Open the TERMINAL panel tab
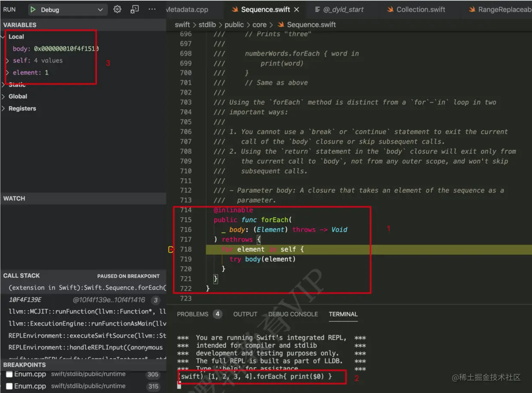Image resolution: width=532 pixels, height=393 pixels. pos(343,314)
